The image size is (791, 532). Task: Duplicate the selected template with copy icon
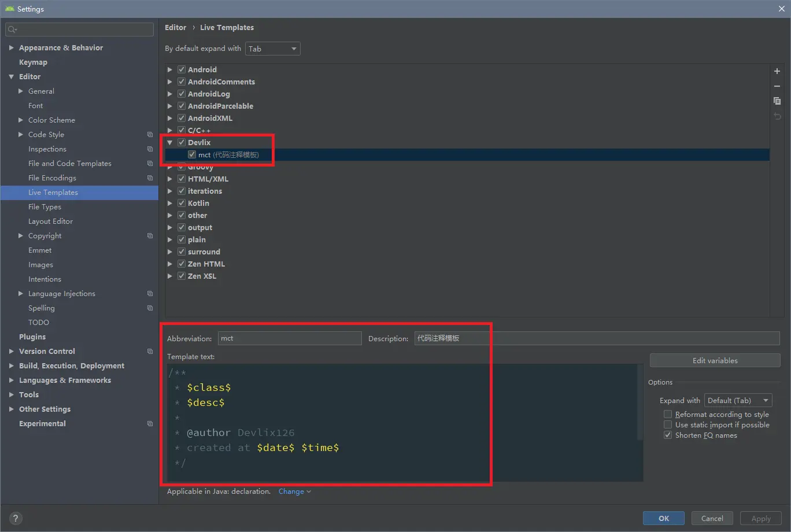777,101
